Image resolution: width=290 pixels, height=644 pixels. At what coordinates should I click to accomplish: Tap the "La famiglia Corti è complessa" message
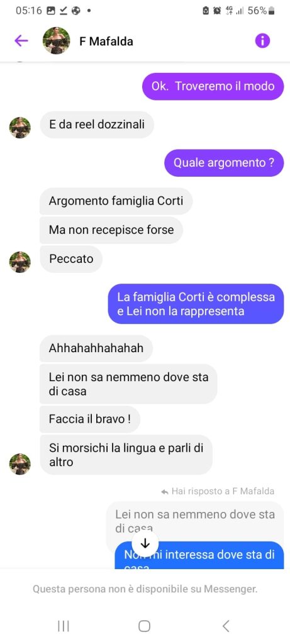196,304
